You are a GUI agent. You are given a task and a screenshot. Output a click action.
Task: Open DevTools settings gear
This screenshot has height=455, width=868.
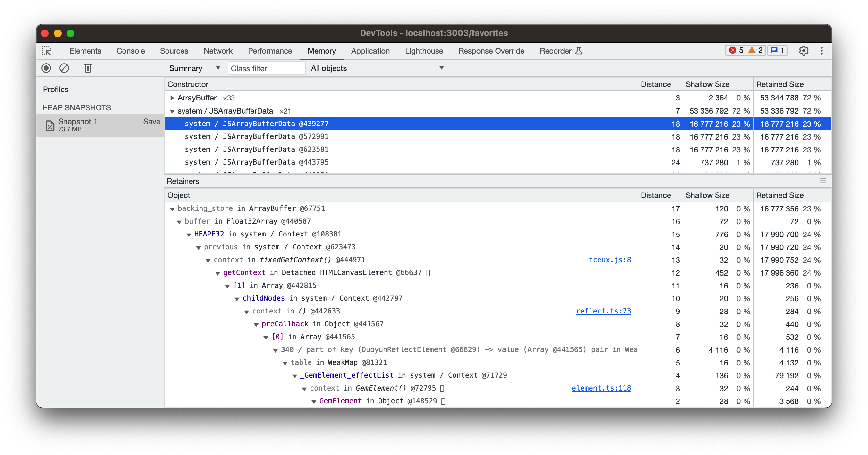(804, 51)
